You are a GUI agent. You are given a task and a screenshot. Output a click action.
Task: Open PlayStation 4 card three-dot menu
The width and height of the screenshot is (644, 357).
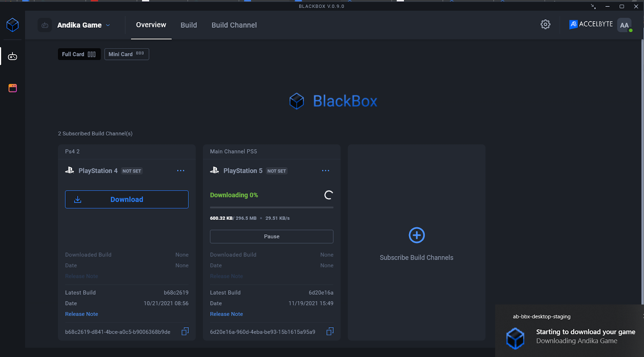pos(181,171)
